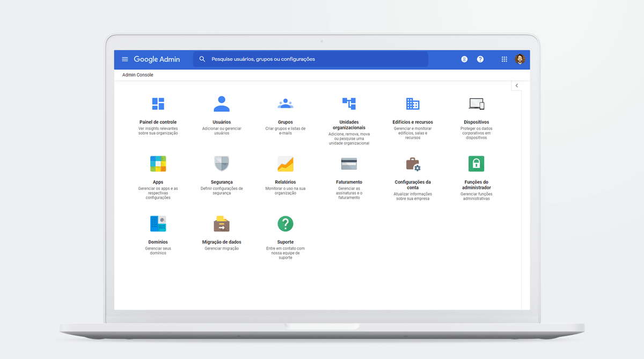The height and width of the screenshot is (359, 644).
Task: Open the Google apps grid
Action: 504,59
